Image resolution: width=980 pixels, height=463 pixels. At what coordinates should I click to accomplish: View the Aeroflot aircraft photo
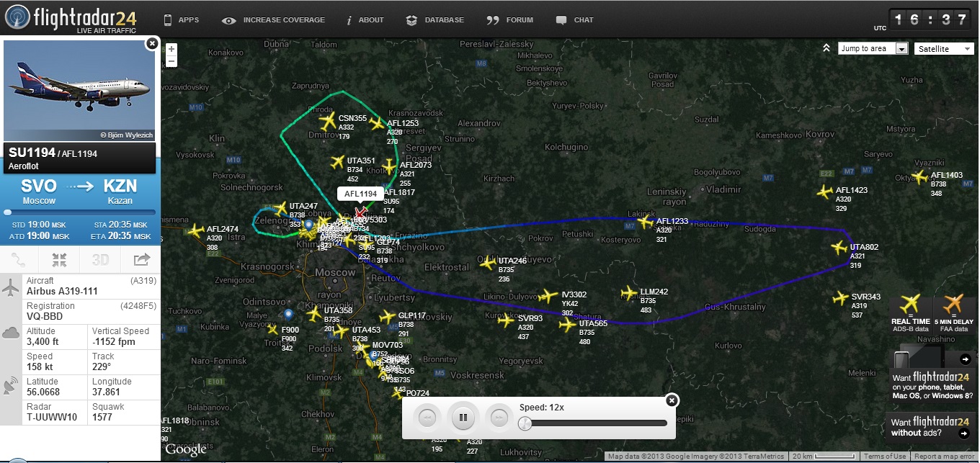[79, 91]
